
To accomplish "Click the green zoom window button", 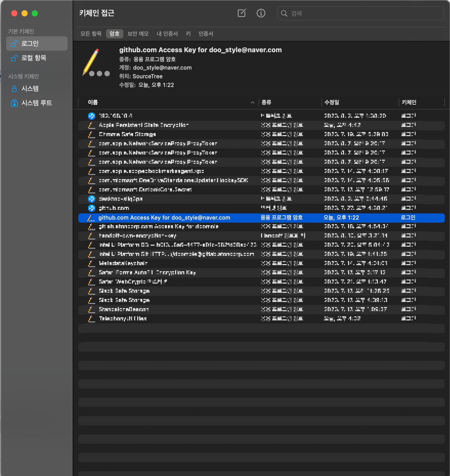I will (35, 13).
